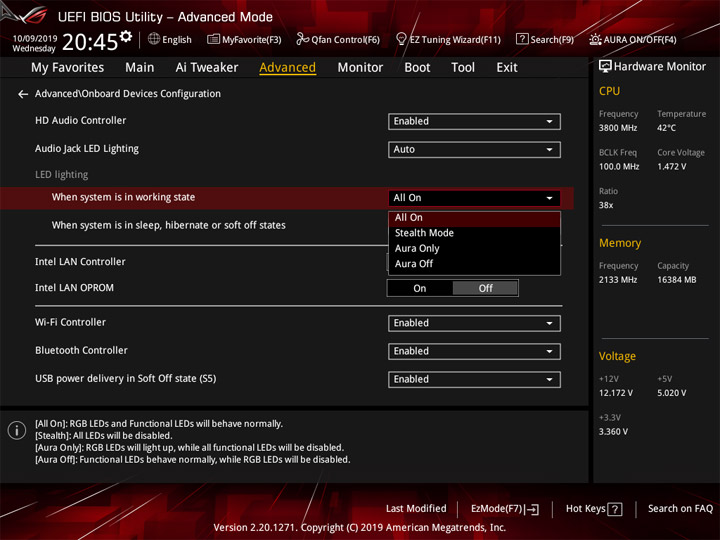This screenshot has width=720, height=540.
Task: Click memory frequency value 2133 MHz
Action: click(x=618, y=280)
